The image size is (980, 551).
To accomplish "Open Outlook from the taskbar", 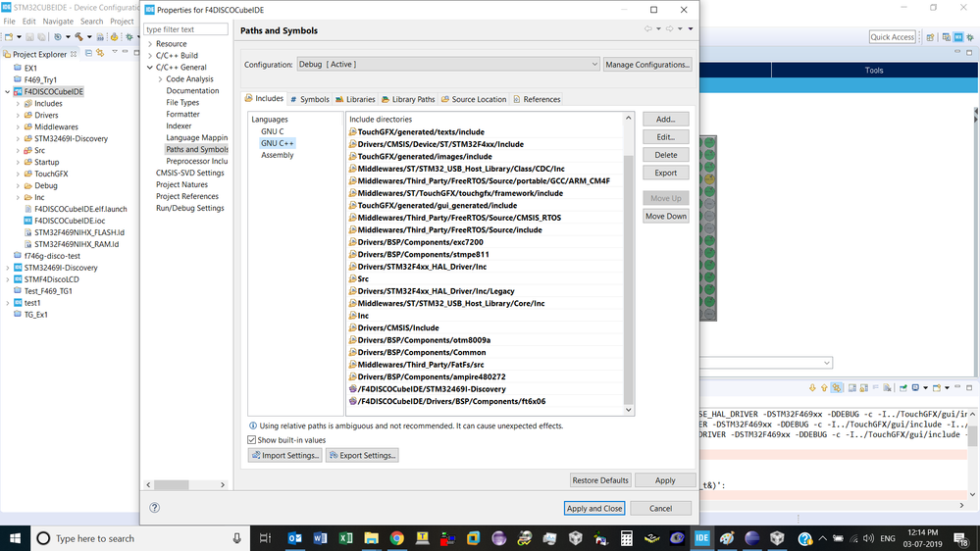I will click(x=294, y=538).
